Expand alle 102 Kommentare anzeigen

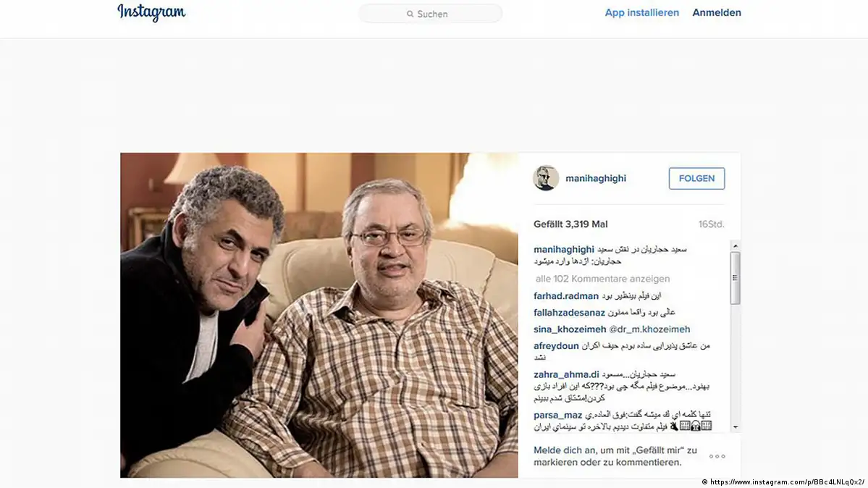coord(602,279)
